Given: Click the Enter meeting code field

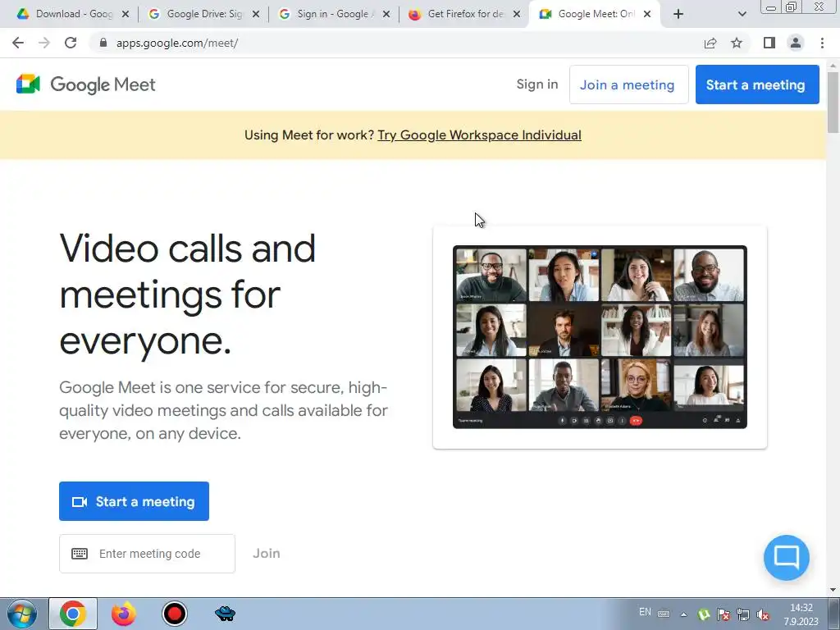Looking at the screenshot, I should tap(147, 554).
